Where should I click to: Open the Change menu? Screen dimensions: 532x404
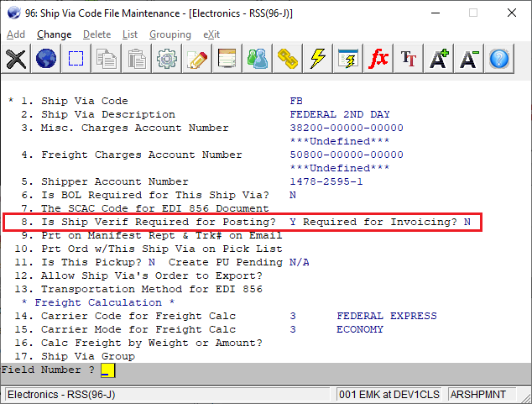pyautogui.click(x=54, y=34)
